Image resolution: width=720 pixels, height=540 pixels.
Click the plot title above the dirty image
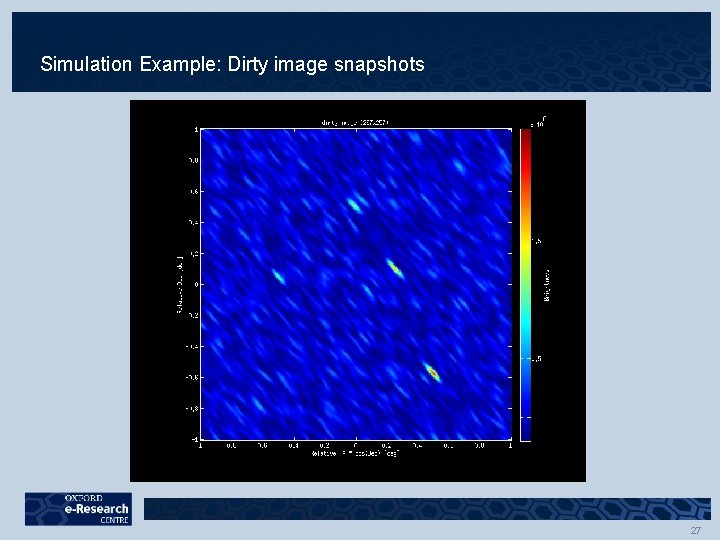point(355,123)
